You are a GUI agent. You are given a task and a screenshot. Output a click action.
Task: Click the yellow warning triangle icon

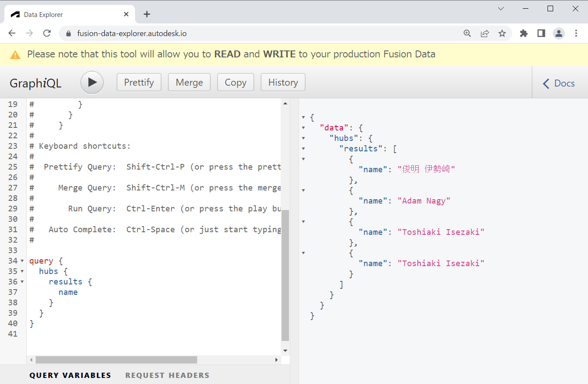coord(15,55)
